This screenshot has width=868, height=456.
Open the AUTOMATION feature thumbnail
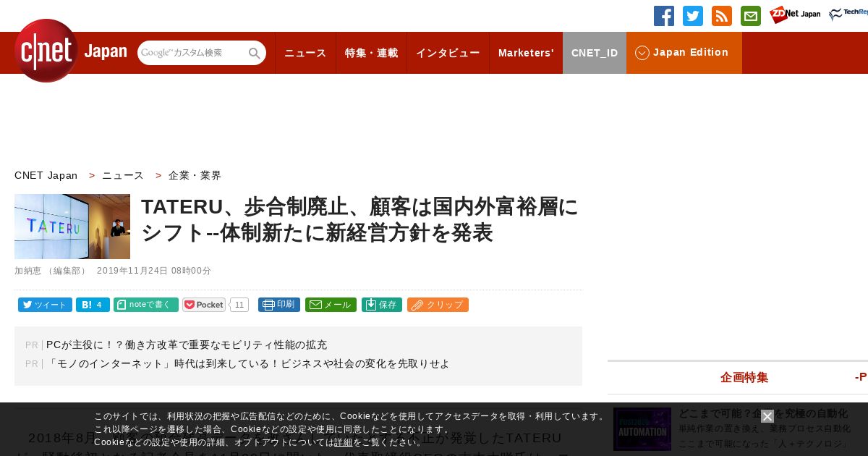tap(642, 429)
